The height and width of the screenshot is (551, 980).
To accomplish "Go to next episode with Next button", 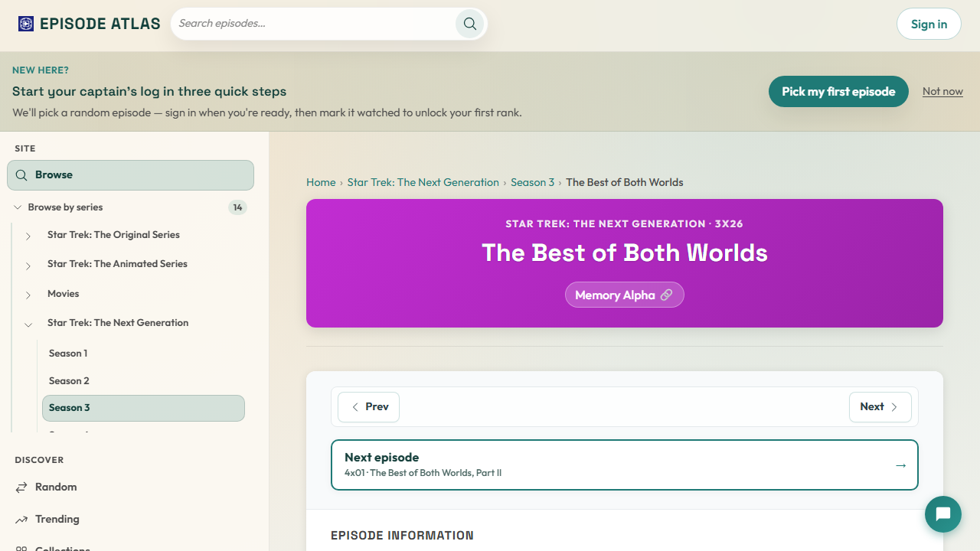I will pyautogui.click(x=880, y=407).
